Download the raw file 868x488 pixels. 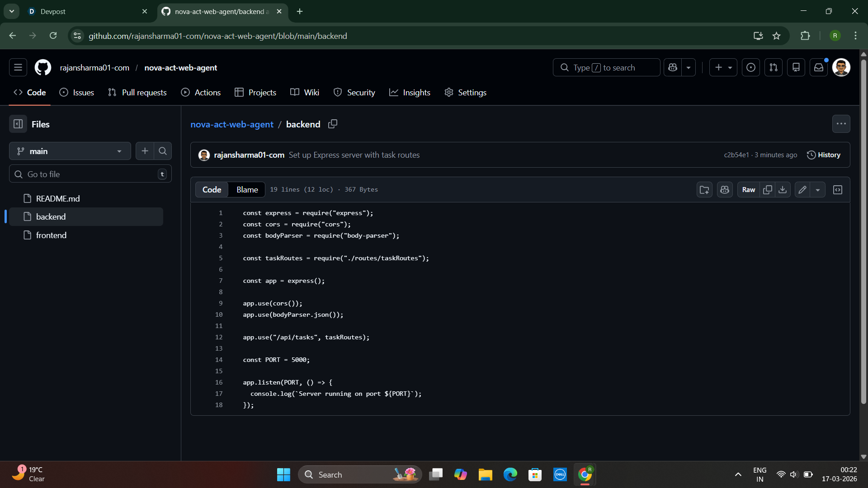point(783,190)
